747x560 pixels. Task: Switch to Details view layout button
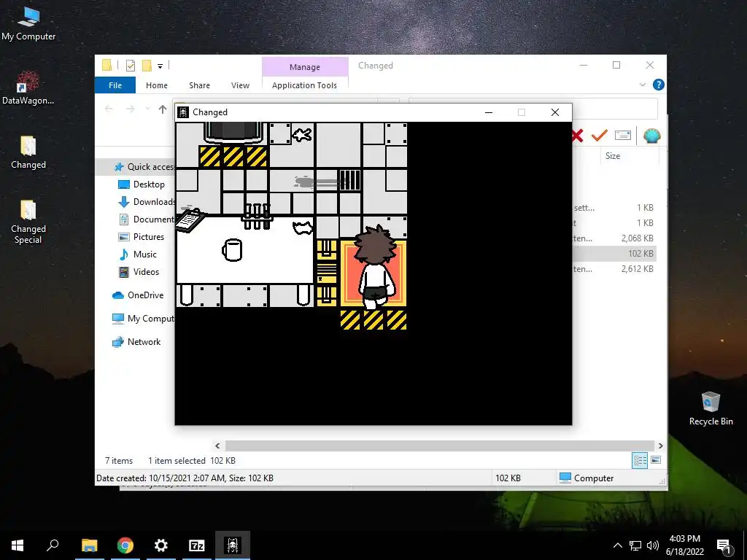pyautogui.click(x=640, y=460)
